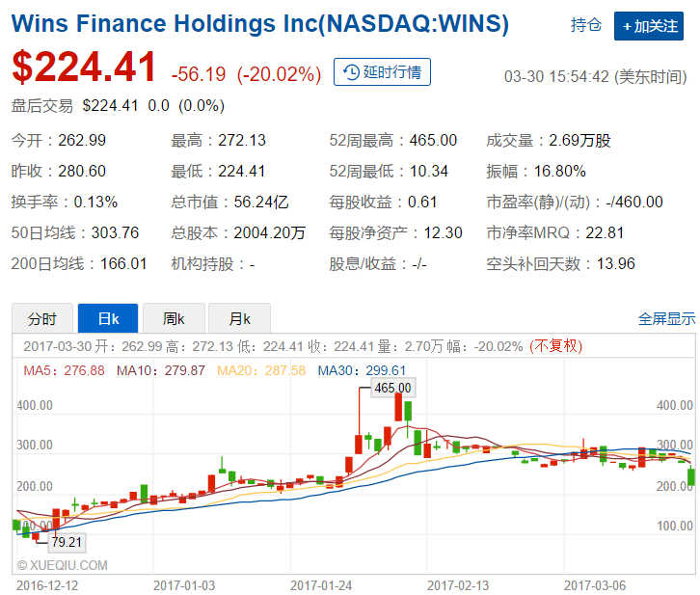Click the 2017-02-13 date axis label
700x595 pixels.
458,585
